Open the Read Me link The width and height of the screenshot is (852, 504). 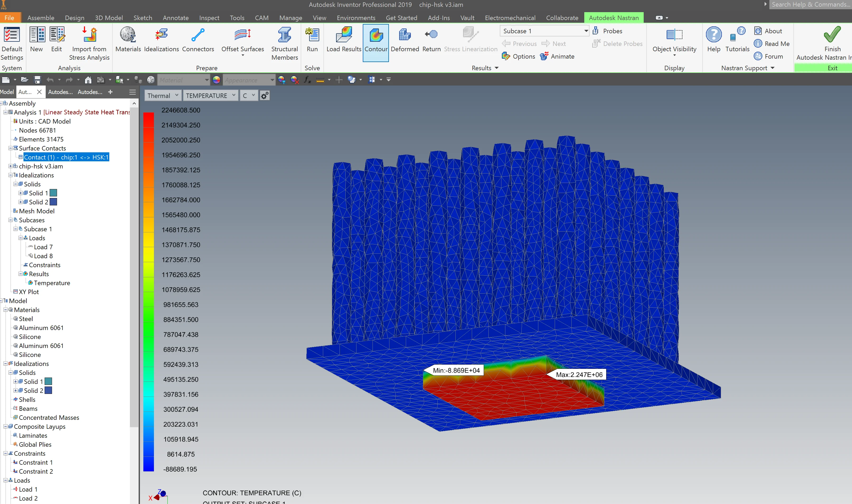pyautogui.click(x=771, y=44)
